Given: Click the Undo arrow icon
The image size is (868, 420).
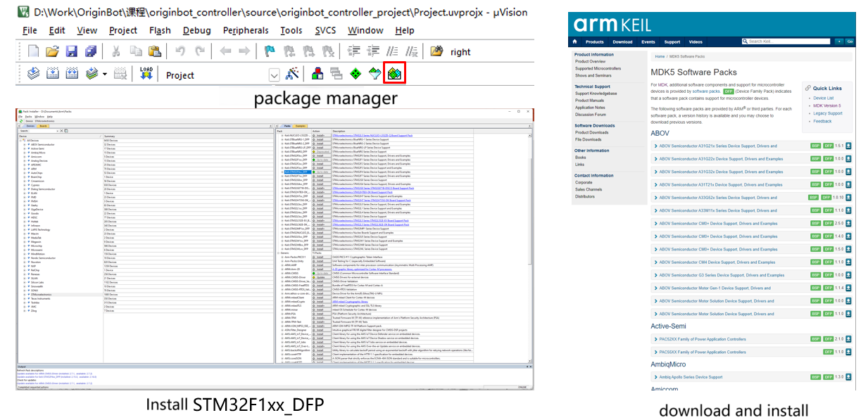Looking at the screenshot, I should (181, 51).
